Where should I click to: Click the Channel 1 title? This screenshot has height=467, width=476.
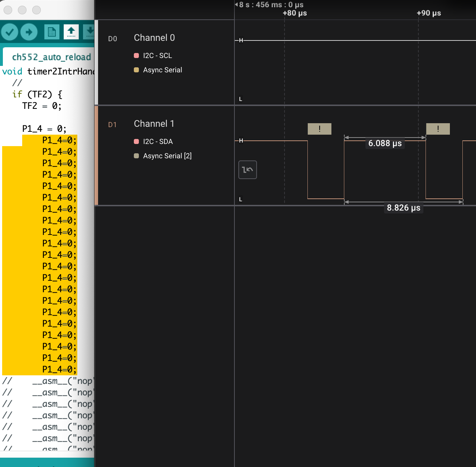click(x=154, y=124)
